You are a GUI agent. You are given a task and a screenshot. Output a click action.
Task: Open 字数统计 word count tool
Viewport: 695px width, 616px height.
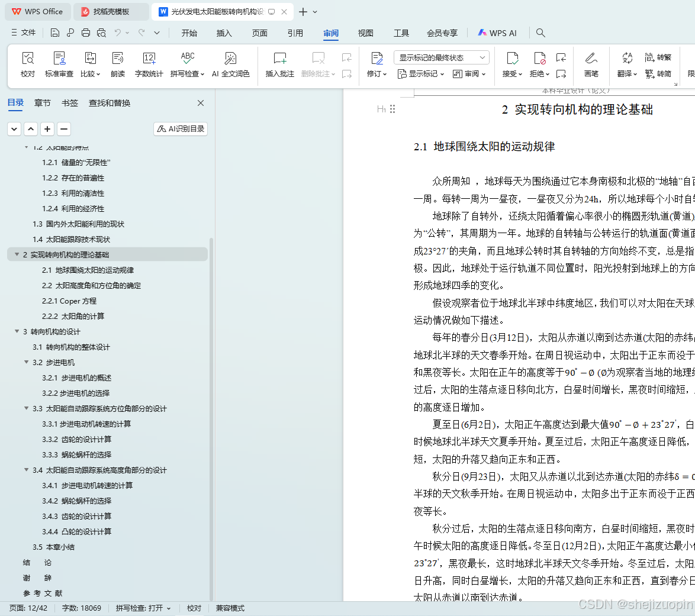click(x=149, y=64)
